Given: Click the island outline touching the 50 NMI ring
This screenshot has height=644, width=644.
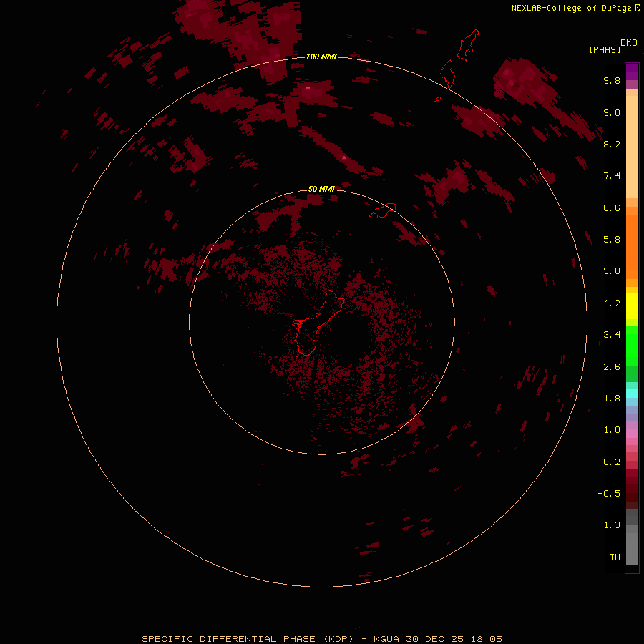Looking at the screenshot, I should [x=384, y=210].
